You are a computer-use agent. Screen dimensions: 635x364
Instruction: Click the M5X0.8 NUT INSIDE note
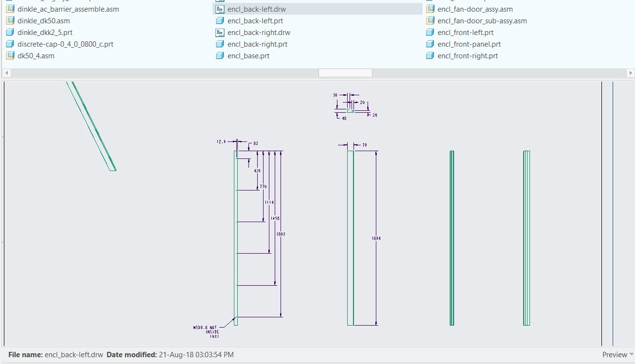[x=206, y=332]
